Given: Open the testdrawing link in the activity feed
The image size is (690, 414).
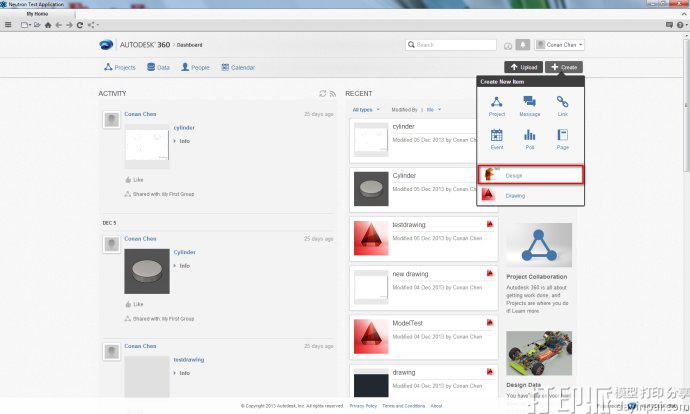Looking at the screenshot, I should (189, 359).
